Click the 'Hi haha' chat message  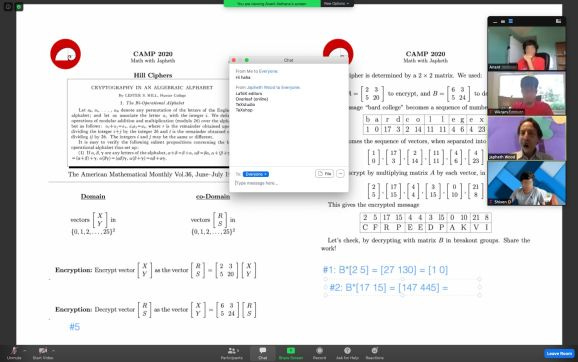pyautogui.click(x=243, y=77)
